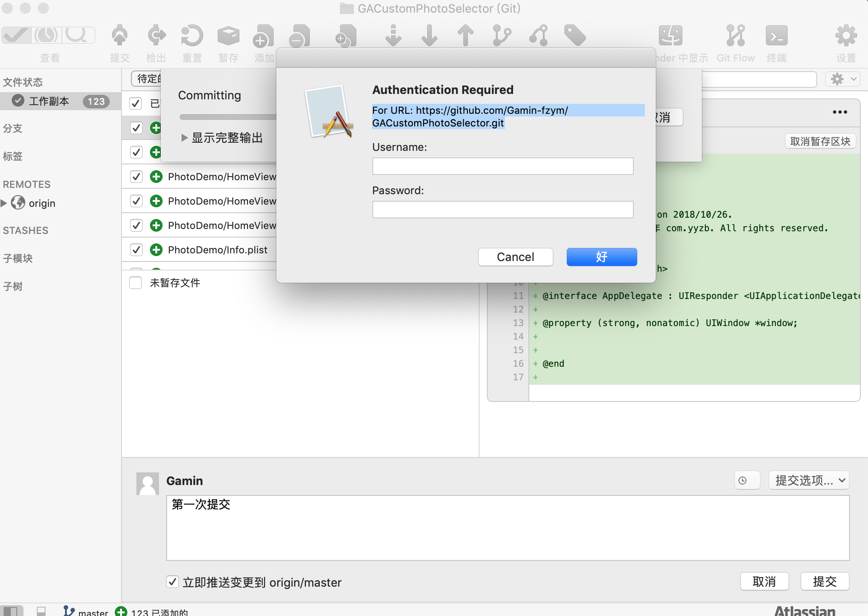Check the 未暂存文件 checkbox
The height and width of the screenshot is (616, 868).
[x=135, y=283]
